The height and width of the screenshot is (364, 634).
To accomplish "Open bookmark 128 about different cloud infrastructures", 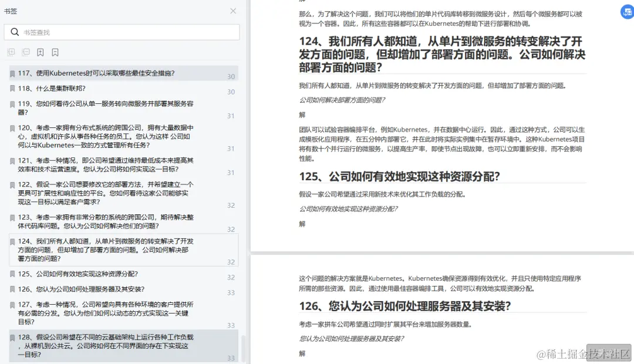I will [x=123, y=346].
